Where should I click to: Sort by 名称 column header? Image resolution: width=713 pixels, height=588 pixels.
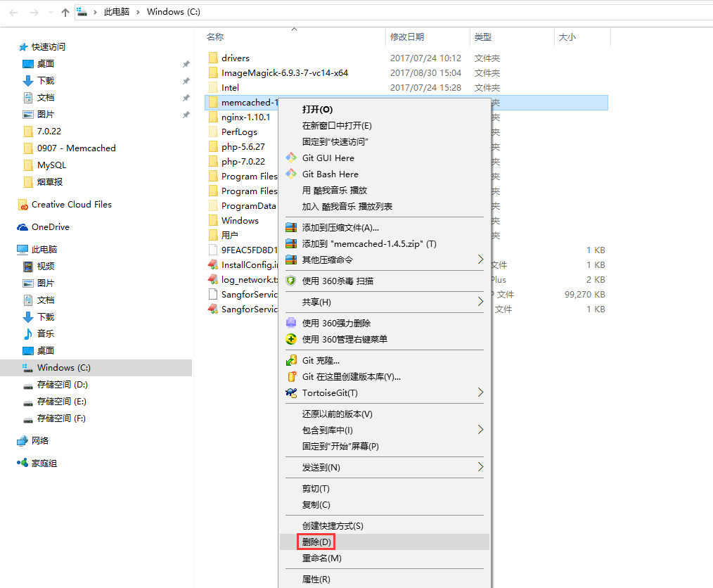pos(215,37)
